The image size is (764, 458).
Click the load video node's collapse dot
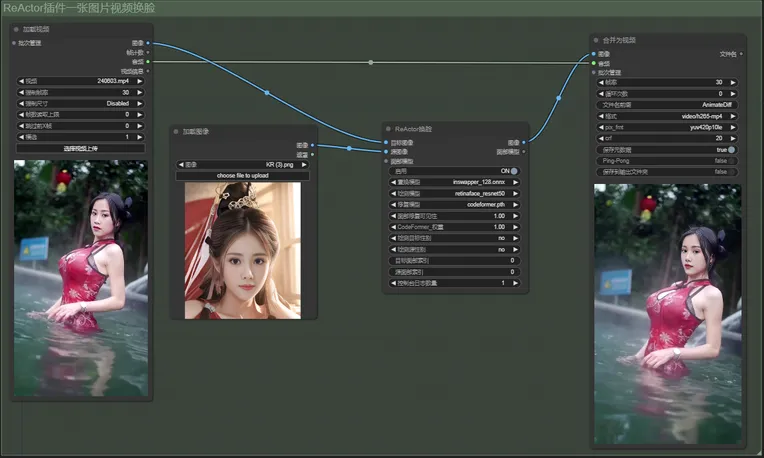(17, 31)
